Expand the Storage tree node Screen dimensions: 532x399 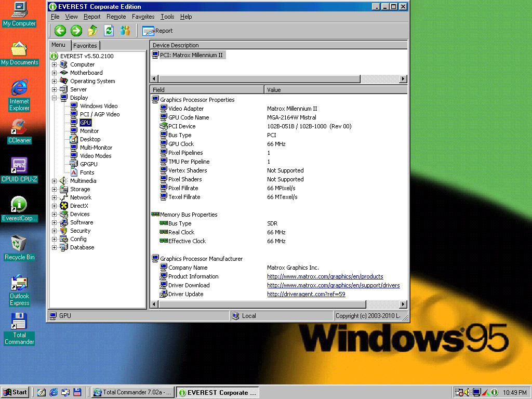tap(54, 189)
